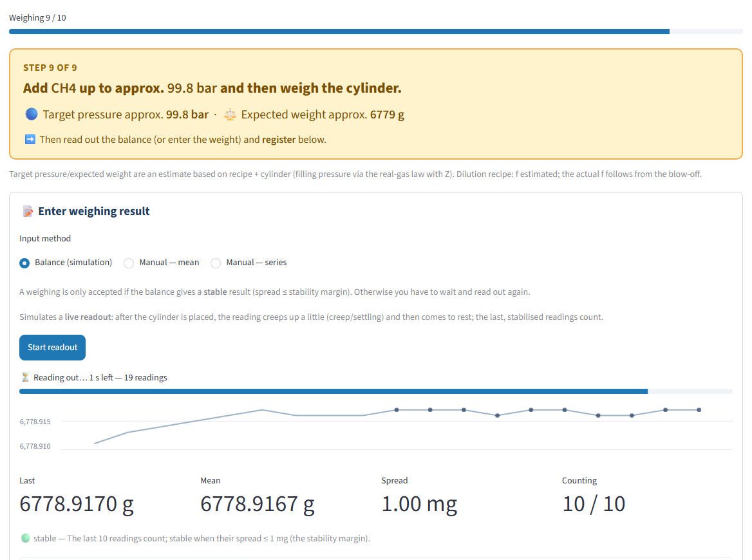This screenshot has height=560, width=752.
Task: Click the Mean value 6778.9167 g
Action: coord(258,504)
